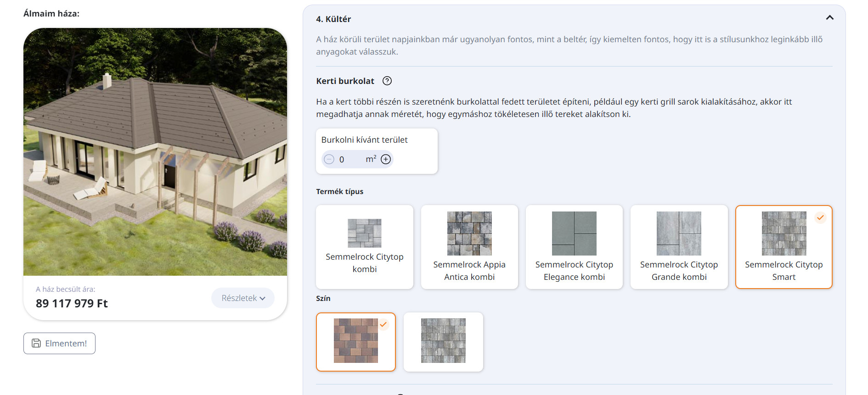The width and height of the screenshot is (868, 395).
Task: Pick Semmelrock Citytop Smart product card
Action: tap(783, 247)
